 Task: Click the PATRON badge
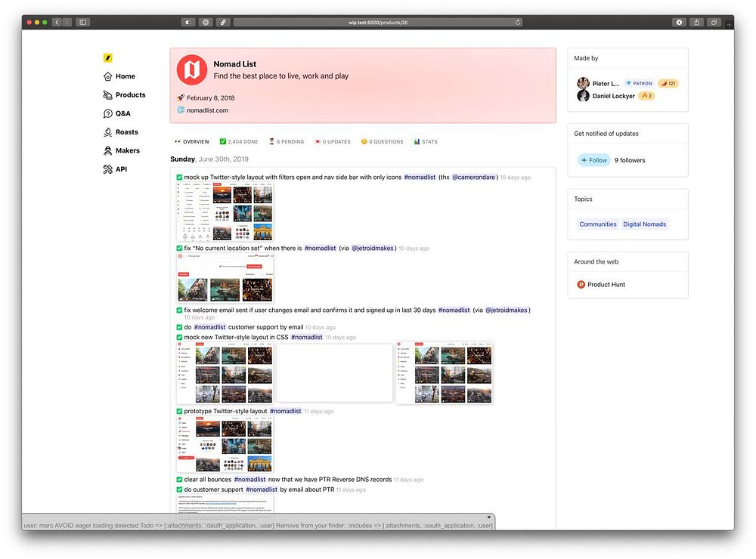[x=638, y=83]
